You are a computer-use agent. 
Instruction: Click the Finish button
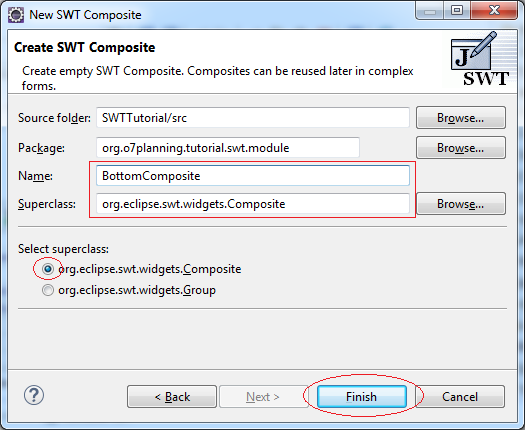(x=362, y=397)
